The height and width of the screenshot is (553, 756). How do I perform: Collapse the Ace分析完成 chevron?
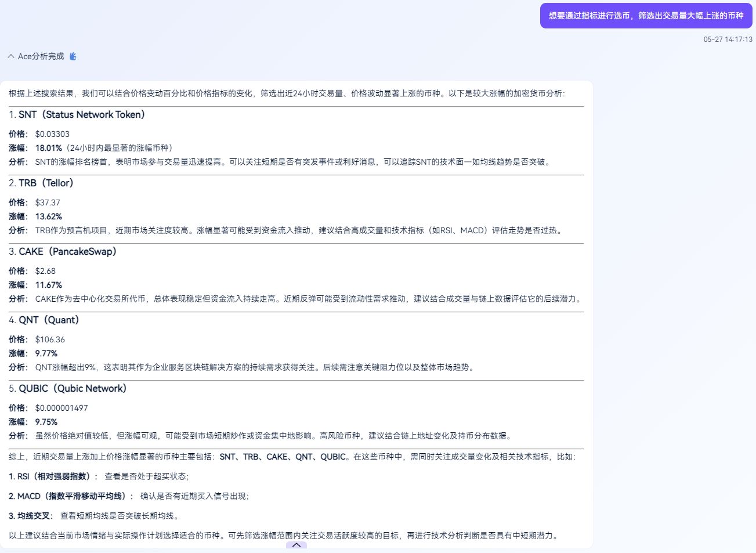pyautogui.click(x=11, y=56)
